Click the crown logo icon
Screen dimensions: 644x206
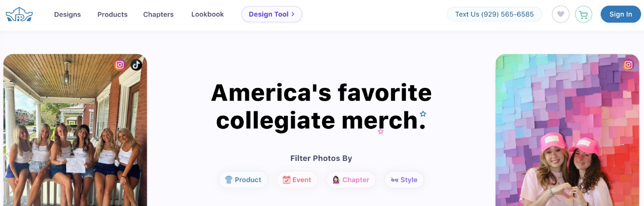[x=19, y=14]
